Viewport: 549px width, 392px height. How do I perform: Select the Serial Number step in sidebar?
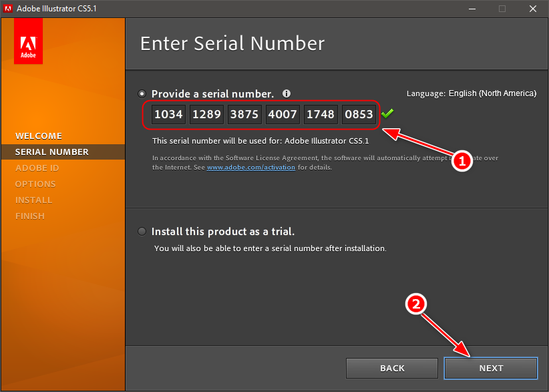coord(52,152)
